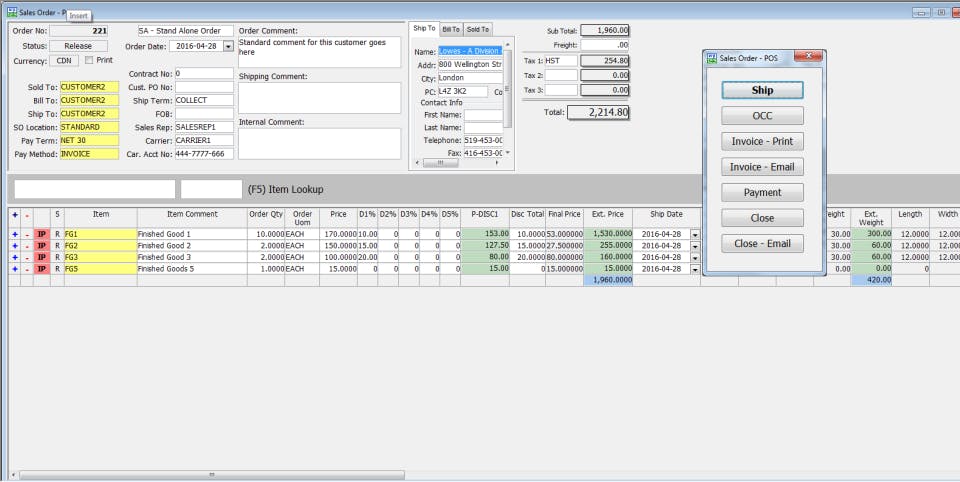Click the Tax 1 HST field
This screenshot has width=960, height=482.
[x=561, y=61]
